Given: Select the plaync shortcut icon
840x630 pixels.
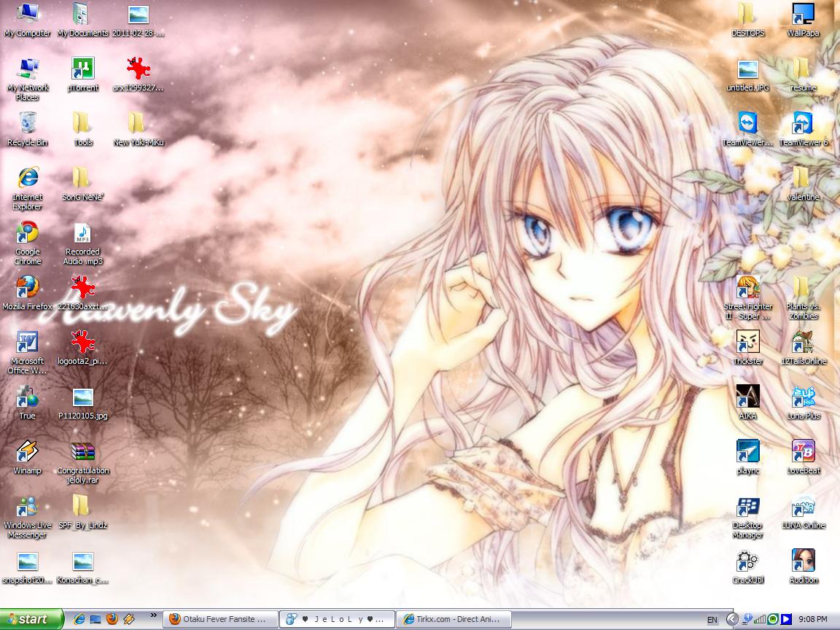Looking at the screenshot, I should 748,457.
